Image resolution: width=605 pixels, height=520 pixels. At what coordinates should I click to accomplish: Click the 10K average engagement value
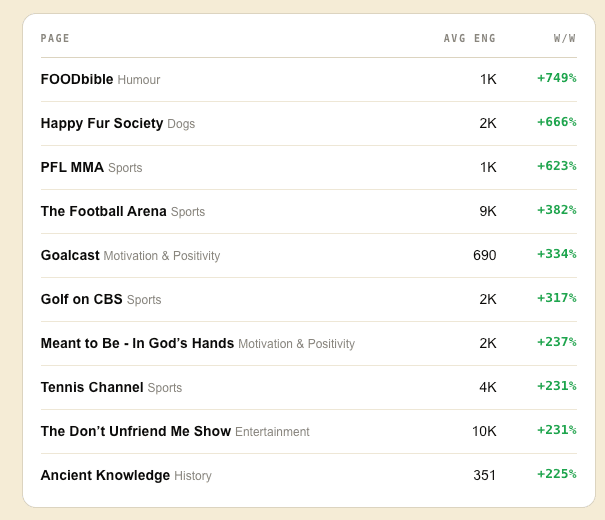484,431
